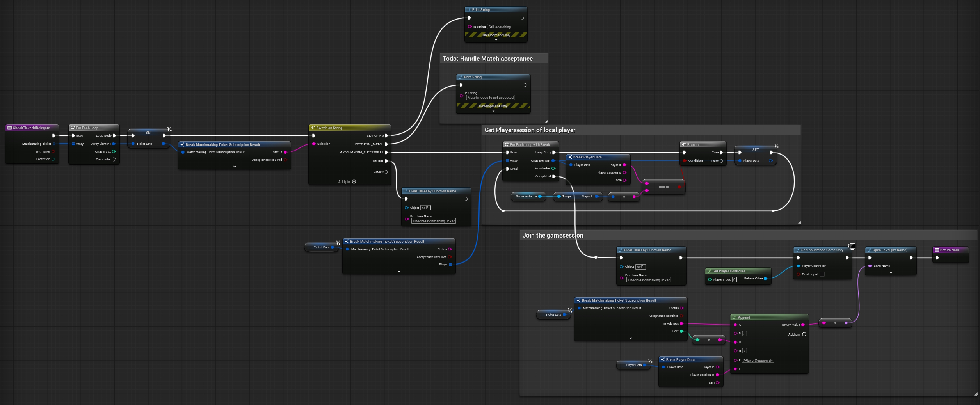Expand the Break Matchmaking Ticket Subscription Result pins
The width and height of the screenshot is (980, 405).
pyautogui.click(x=235, y=167)
